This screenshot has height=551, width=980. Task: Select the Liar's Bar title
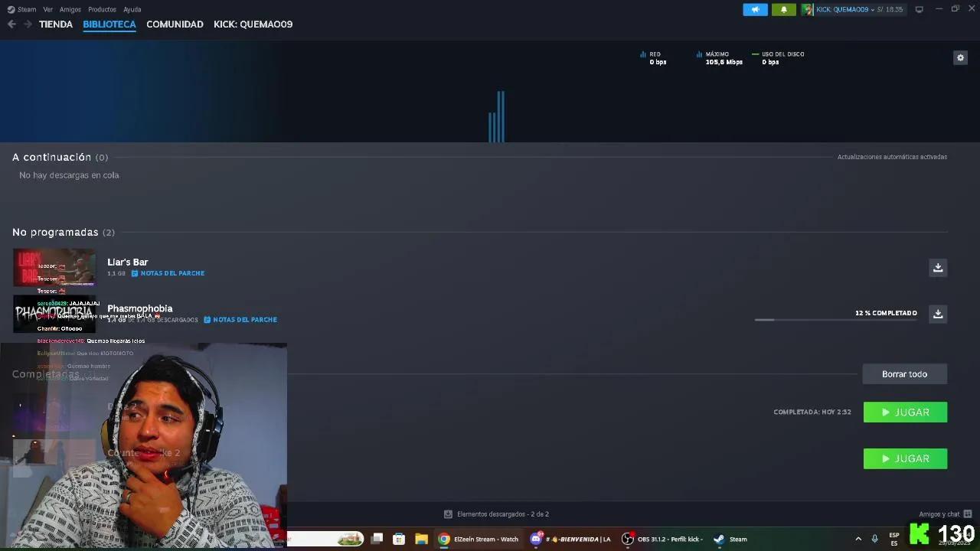[127, 262]
